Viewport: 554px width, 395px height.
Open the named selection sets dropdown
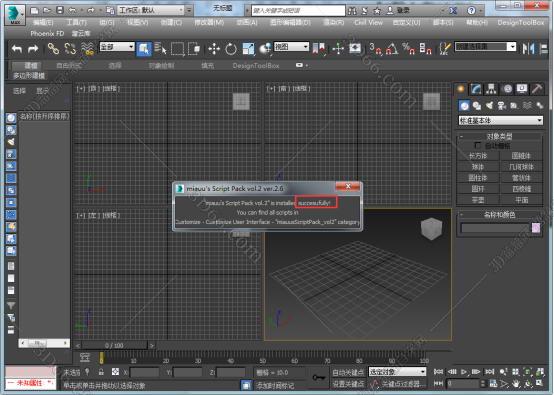(485, 47)
